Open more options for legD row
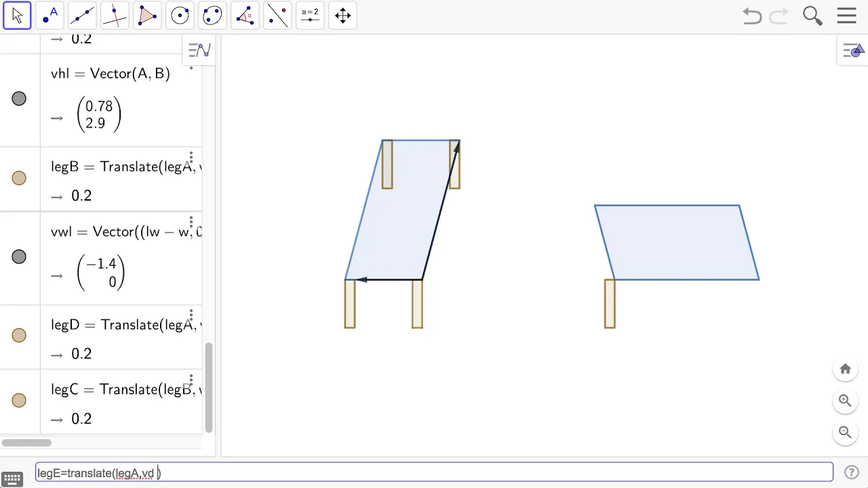 [191, 315]
